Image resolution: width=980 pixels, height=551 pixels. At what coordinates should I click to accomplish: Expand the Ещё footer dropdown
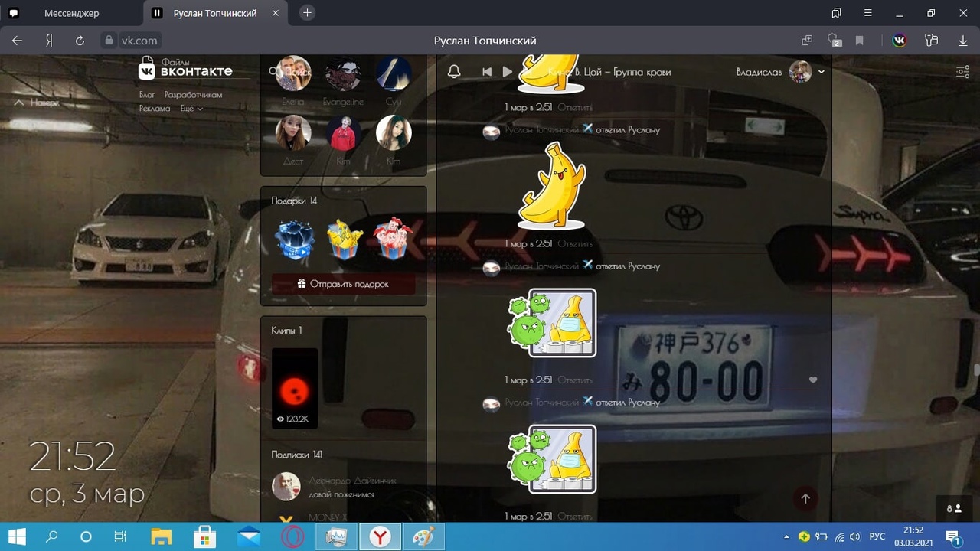[191, 109]
